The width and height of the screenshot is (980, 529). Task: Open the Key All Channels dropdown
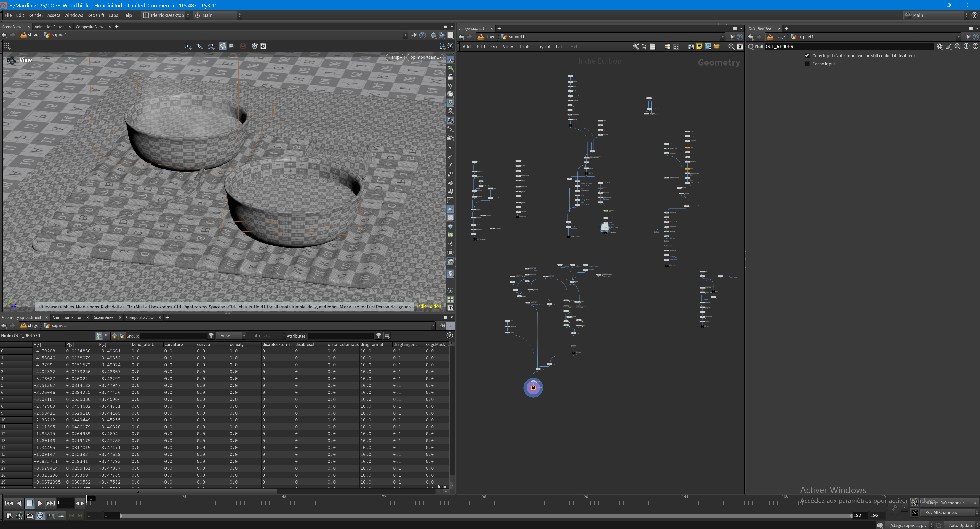coord(949,512)
